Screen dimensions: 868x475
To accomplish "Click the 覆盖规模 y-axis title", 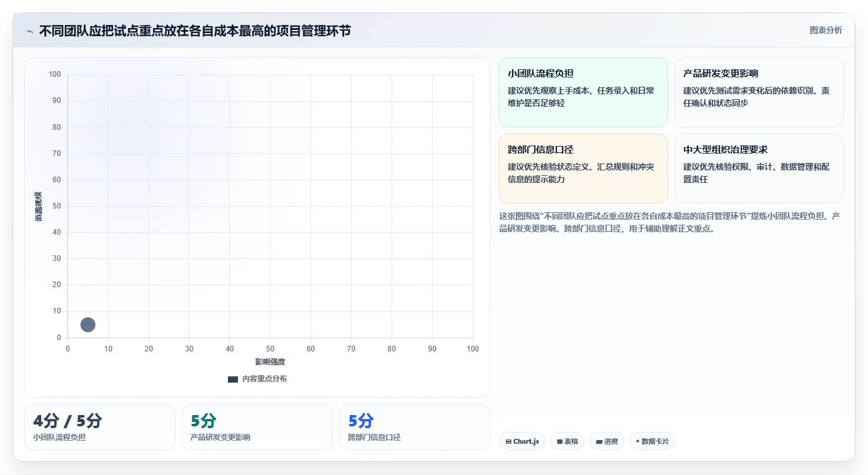I will [38, 206].
